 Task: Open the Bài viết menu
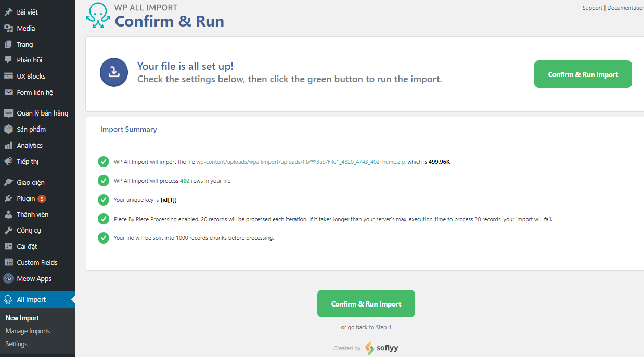(x=27, y=12)
